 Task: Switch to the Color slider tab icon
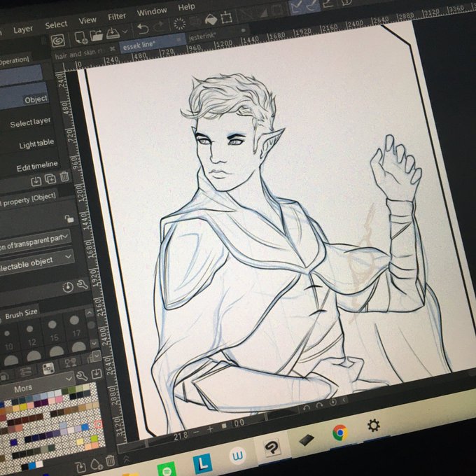(25, 372)
